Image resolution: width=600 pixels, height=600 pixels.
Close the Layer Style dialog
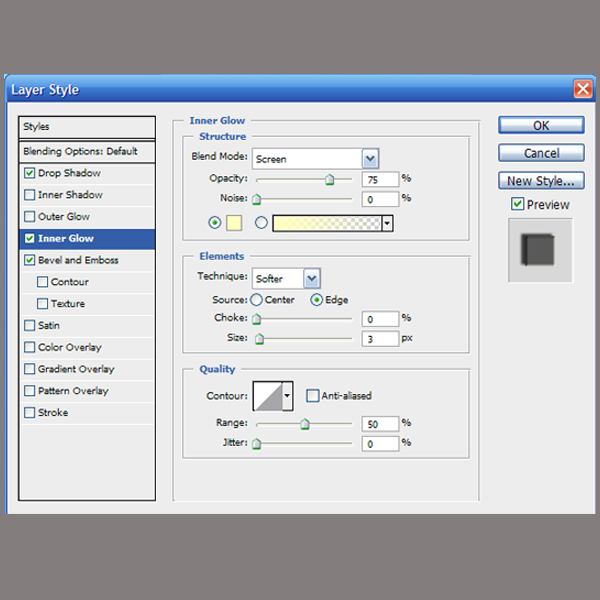[x=582, y=90]
